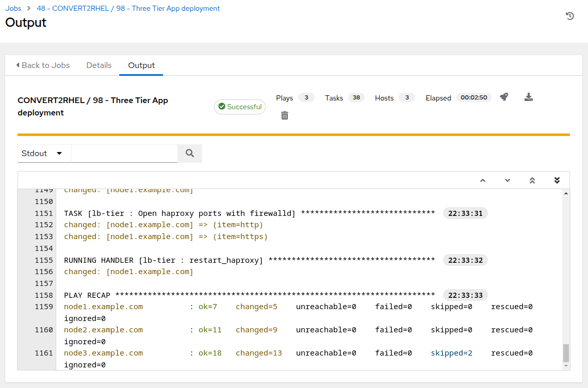The width and height of the screenshot is (588, 388).
Task: Click the output scrollbar down arrow
Action: coord(566,366)
